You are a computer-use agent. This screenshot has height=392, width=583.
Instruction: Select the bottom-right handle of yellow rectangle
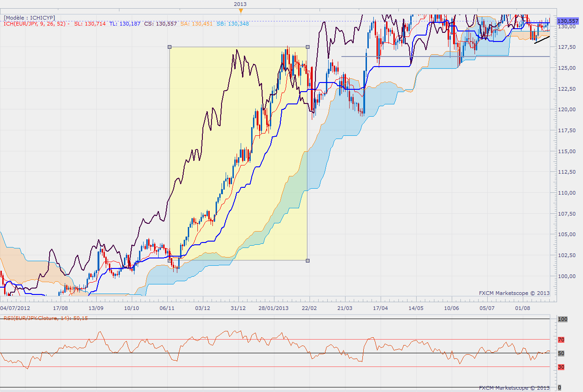tap(307, 260)
